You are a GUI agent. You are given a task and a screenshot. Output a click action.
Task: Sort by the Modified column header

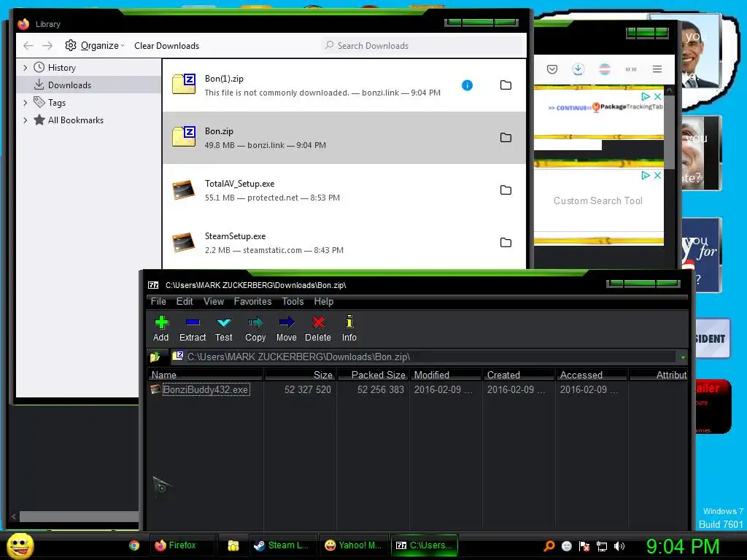coord(446,375)
